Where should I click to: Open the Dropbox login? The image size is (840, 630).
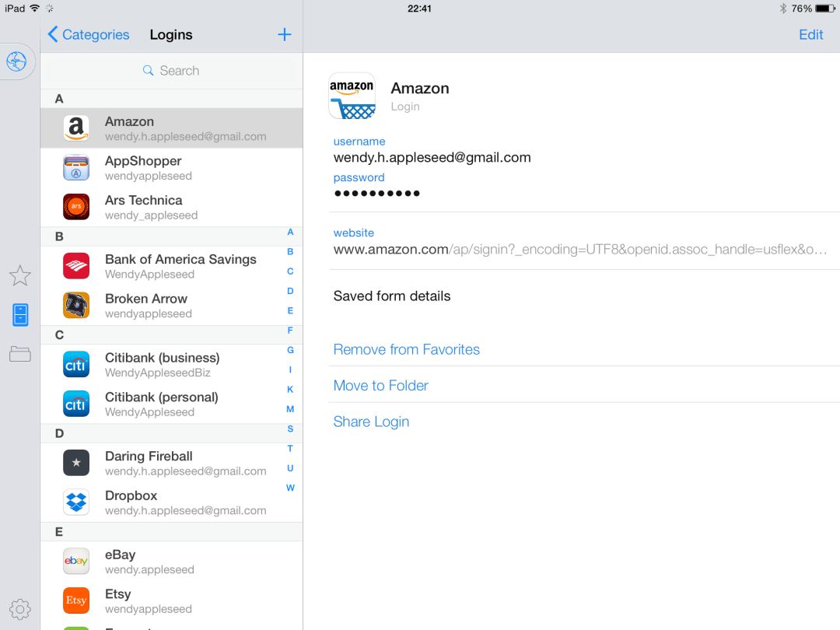click(x=171, y=502)
